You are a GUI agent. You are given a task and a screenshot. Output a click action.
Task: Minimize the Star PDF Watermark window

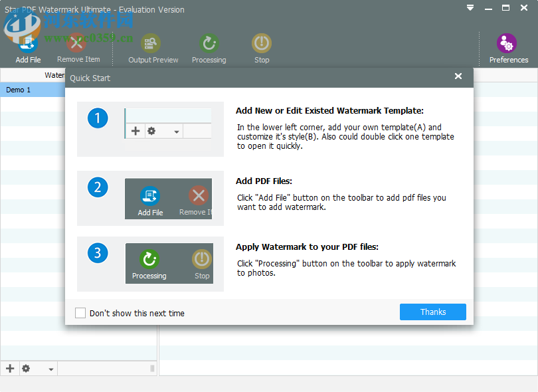[x=488, y=9]
